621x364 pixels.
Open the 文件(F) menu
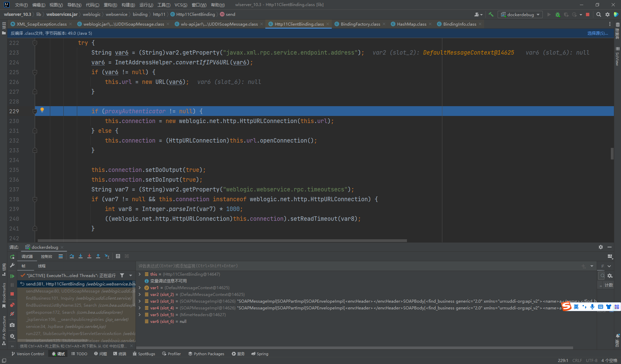click(x=21, y=5)
